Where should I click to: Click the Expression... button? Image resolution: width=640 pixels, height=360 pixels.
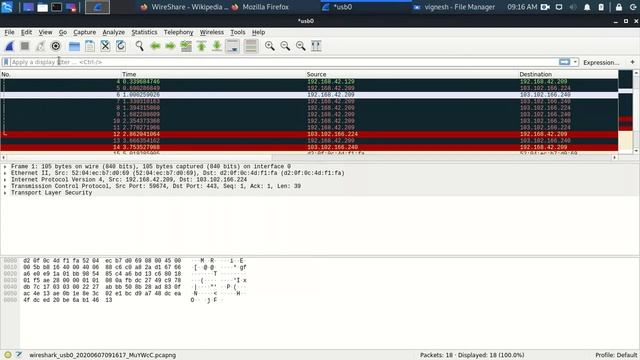click(x=601, y=62)
